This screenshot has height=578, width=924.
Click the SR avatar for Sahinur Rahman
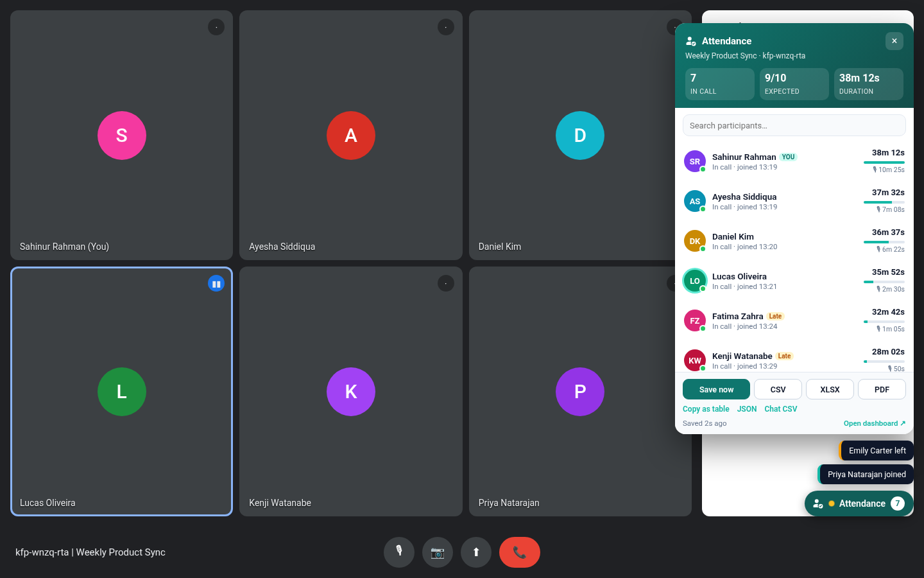[695, 161]
